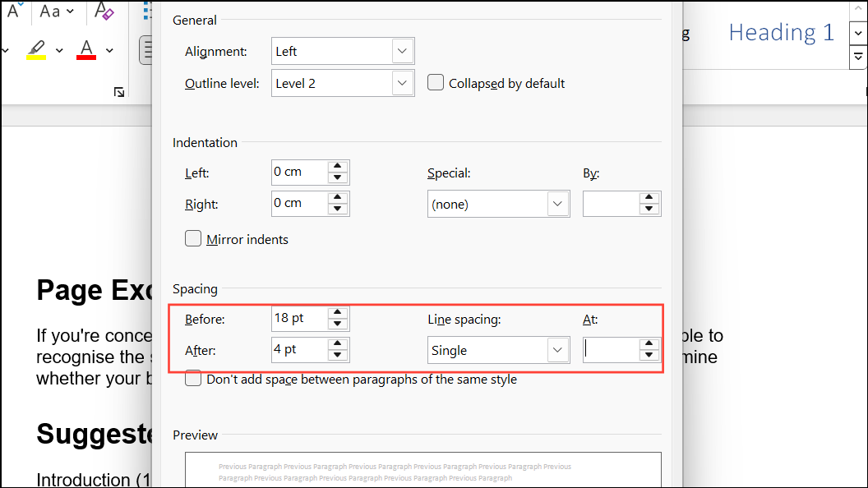Click the Increase Font Size icon
This screenshot has height=488, width=868.
12,11
